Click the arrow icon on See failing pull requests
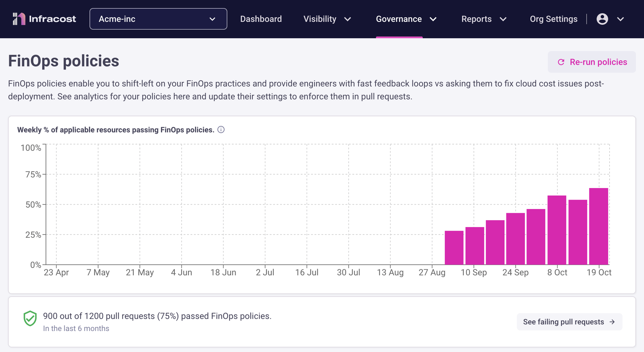644x352 pixels. [612, 322]
